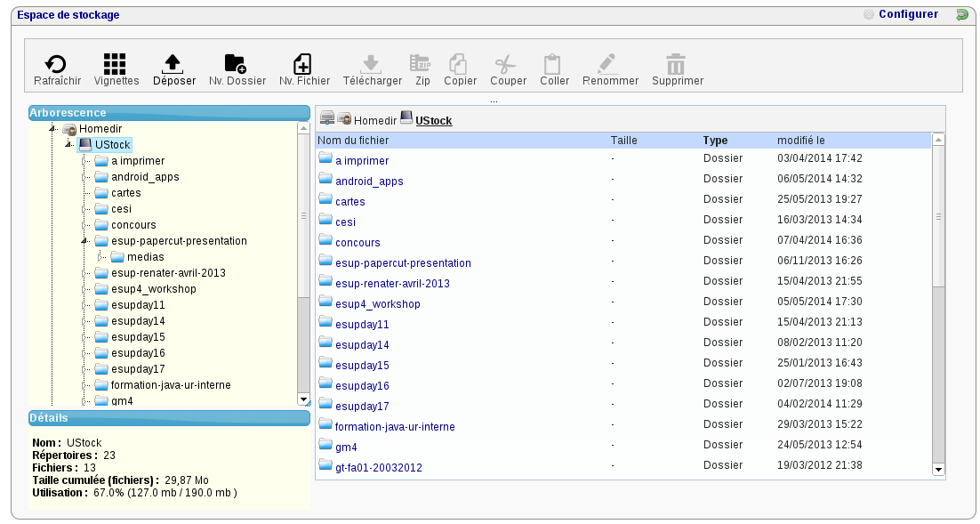Collapse the UStock tree node
Image resolution: width=980 pixels, height=524 pixels.
[x=69, y=145]
